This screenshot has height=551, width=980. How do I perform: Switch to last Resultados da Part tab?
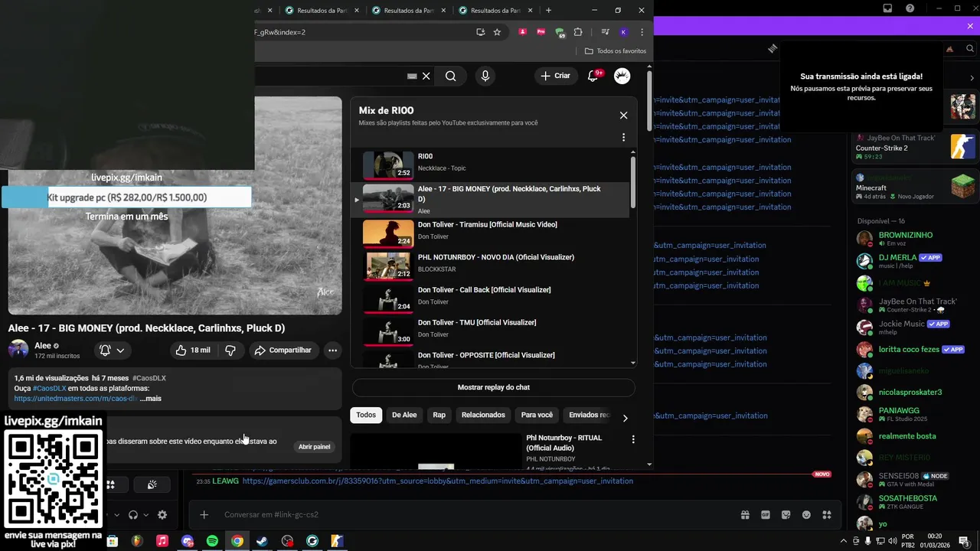click(495, 11)
